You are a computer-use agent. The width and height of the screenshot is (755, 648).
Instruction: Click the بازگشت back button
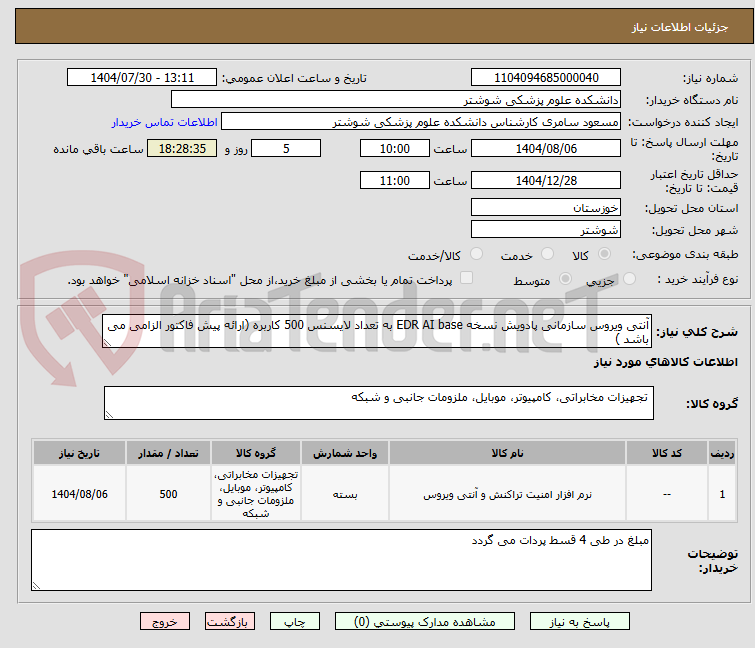click(230, 622)
